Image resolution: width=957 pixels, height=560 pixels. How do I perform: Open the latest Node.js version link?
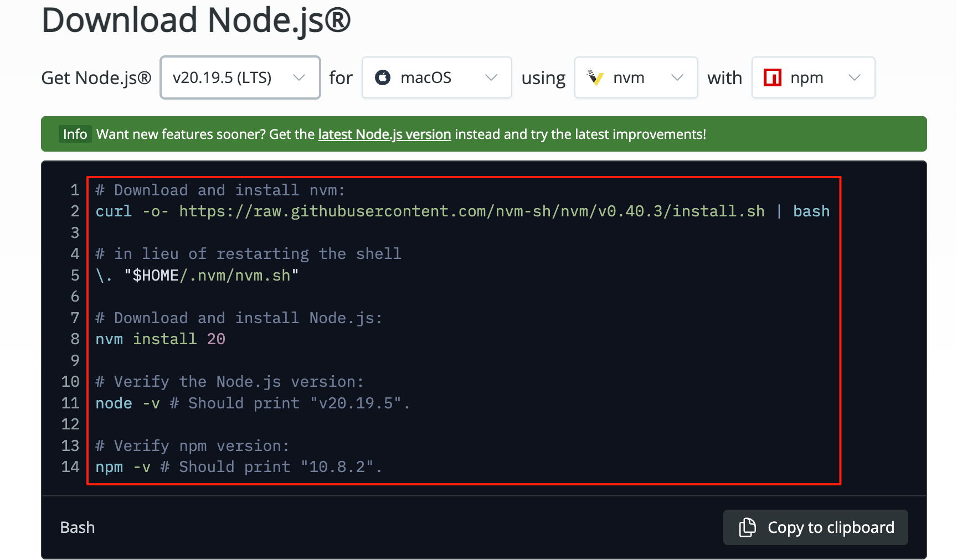pos(384,134)
